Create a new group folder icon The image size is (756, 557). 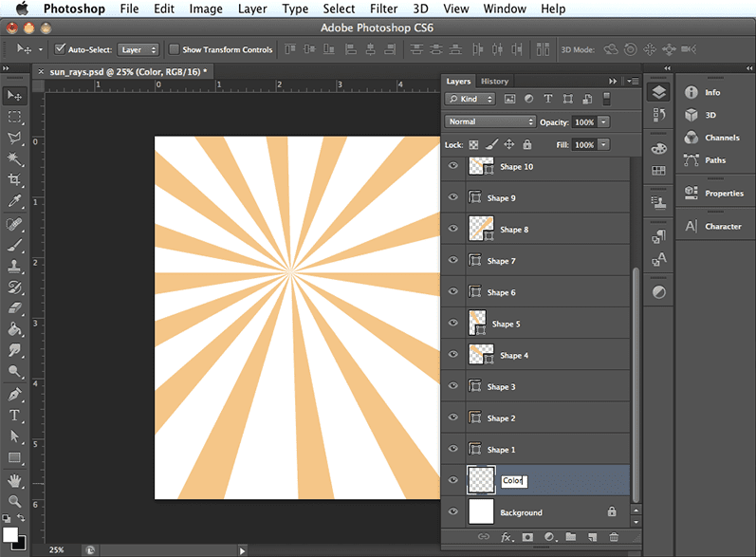(x=571, y=537)
